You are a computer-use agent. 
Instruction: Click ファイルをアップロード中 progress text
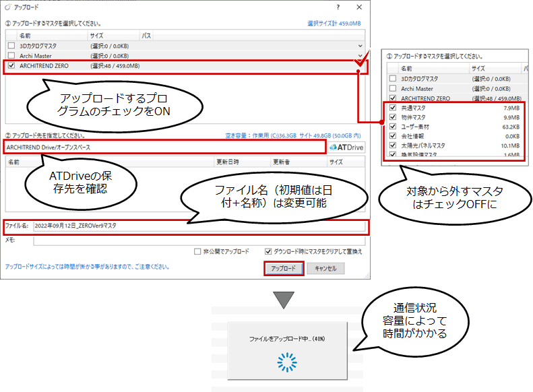point(287,339)
